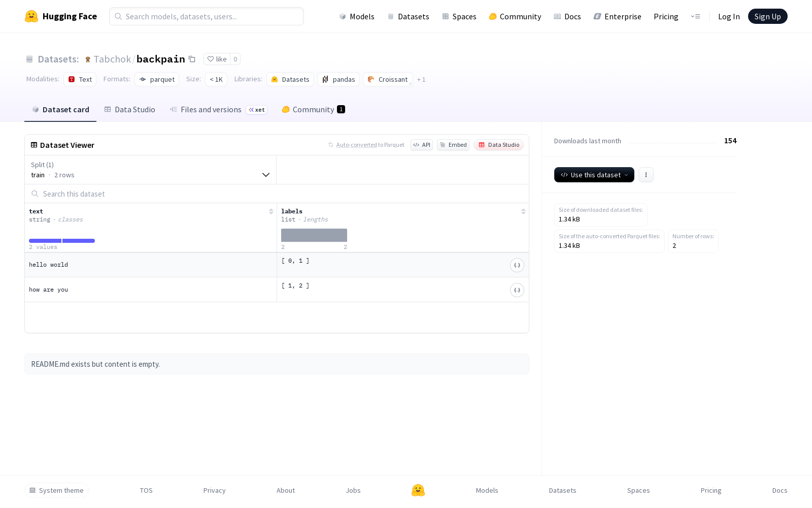
Task: Open the Pricing footer link
Action: click(x=711, y=490)
